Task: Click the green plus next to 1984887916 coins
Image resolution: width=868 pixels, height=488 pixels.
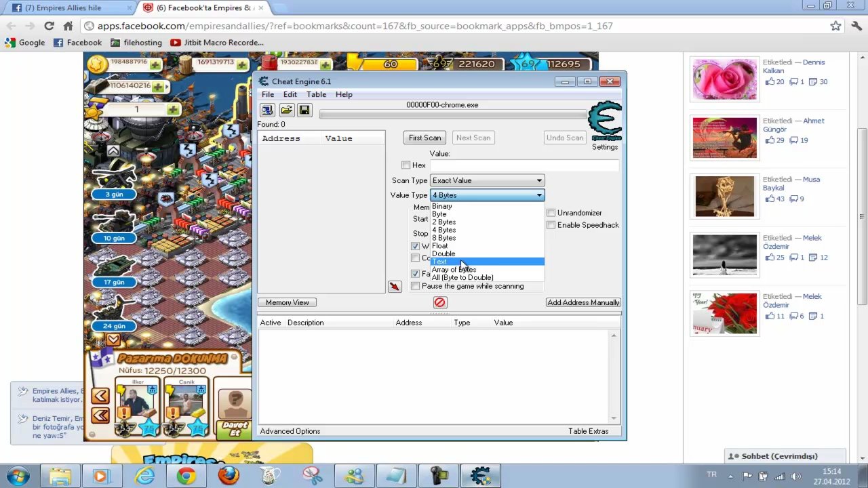Action: pyautogui.click(x=155, y=65)
